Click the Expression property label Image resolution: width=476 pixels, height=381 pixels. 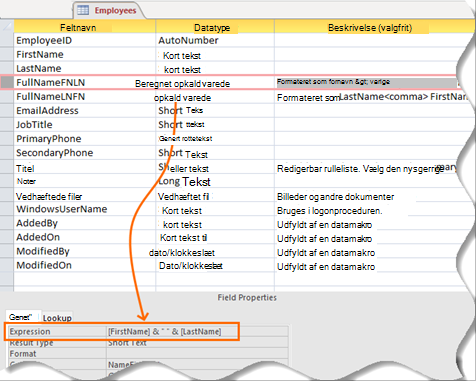(30, 332)
